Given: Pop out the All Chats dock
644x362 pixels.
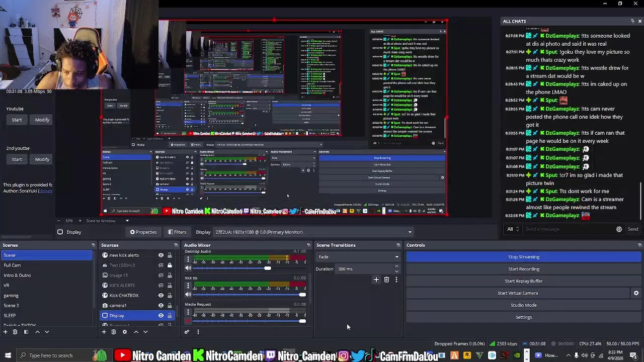Looking at the screenshot, I should [632, 21].
